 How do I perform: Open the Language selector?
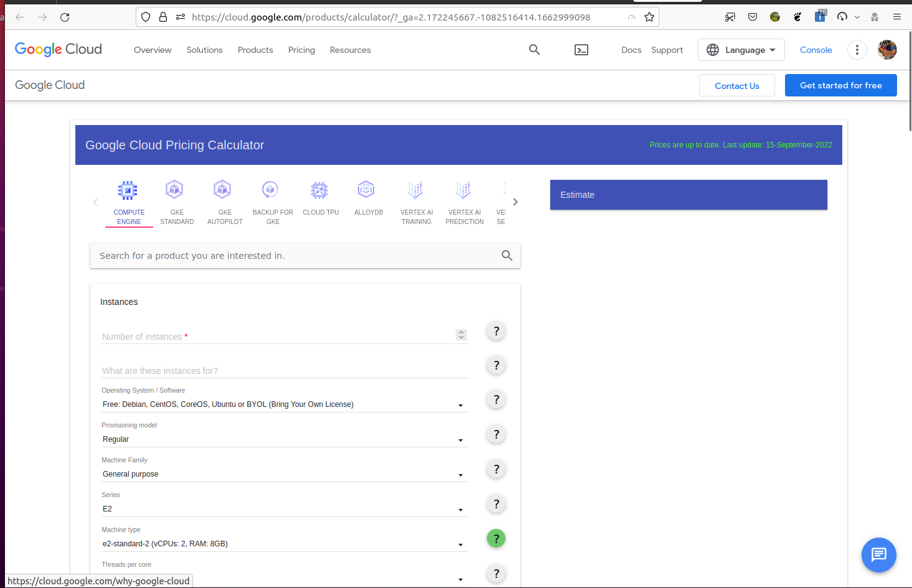click(x=741, y=50)
